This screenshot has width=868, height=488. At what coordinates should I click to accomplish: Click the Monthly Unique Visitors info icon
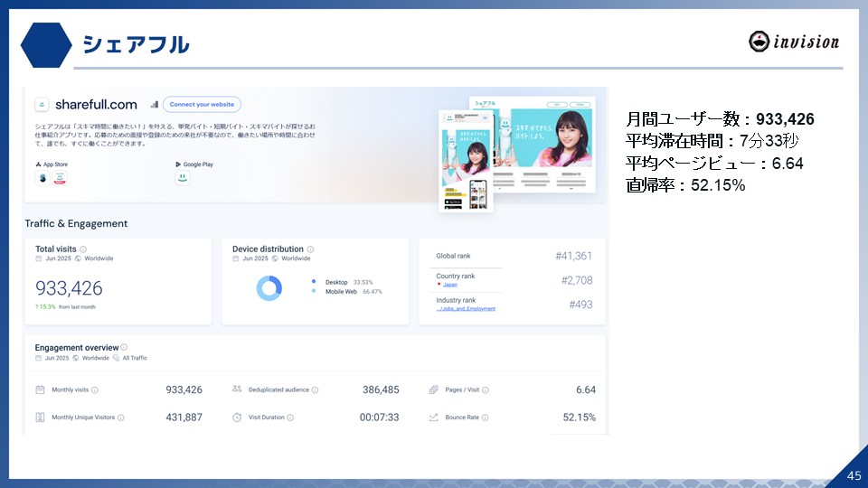coord(120,418)
